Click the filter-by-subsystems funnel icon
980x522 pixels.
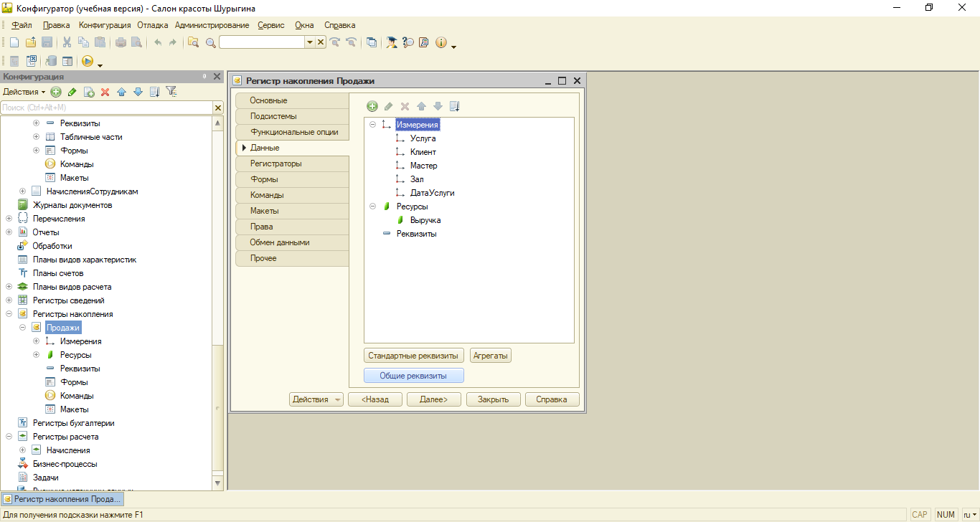tap(171, 92)
